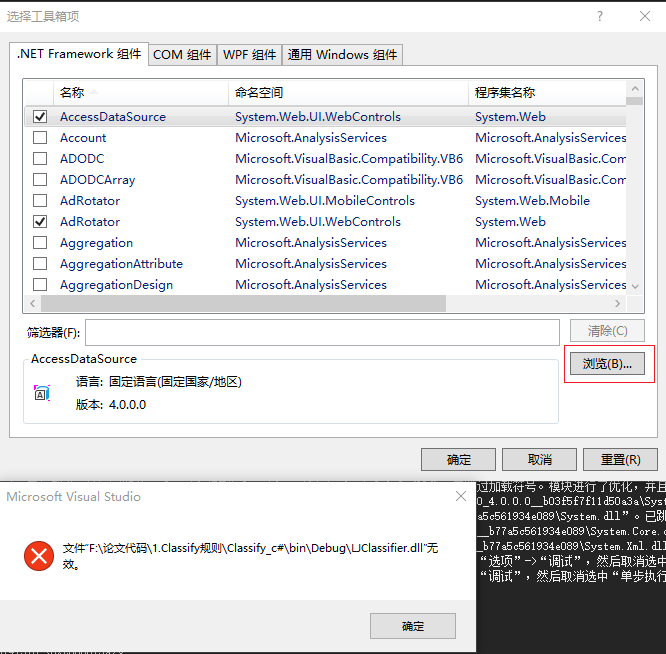Click the vertical scrollbar thumb

[635, 101]
